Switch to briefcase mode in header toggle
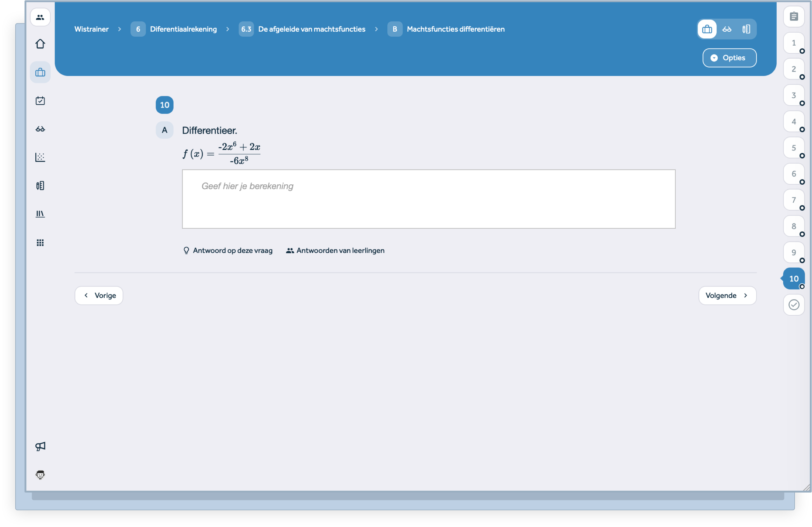 [x=707, y=29]
